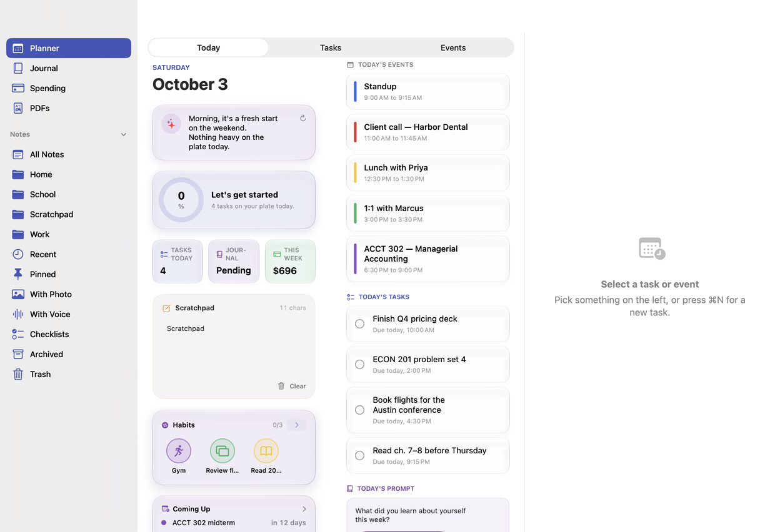775x532 pixels.
Task: Click the Gym habit icon
Action: pyautogui.click(x=179, y=451)
